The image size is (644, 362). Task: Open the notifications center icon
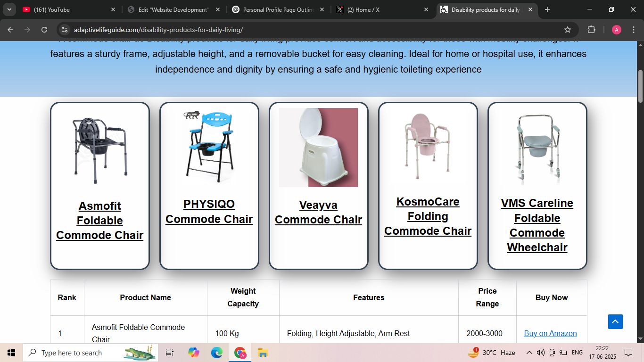tap(628, 353)
